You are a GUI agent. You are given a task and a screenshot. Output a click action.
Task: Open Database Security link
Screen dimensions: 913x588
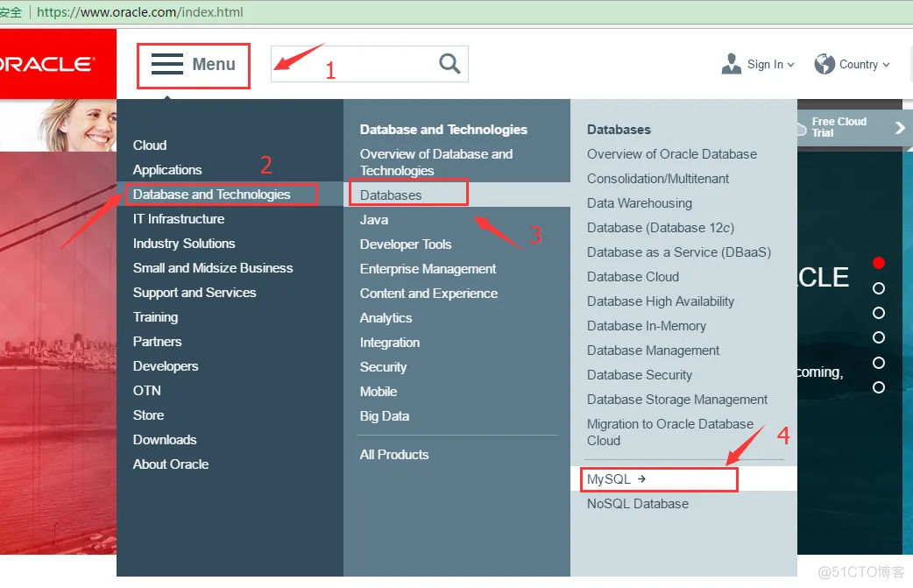click(x=640, y=375)
